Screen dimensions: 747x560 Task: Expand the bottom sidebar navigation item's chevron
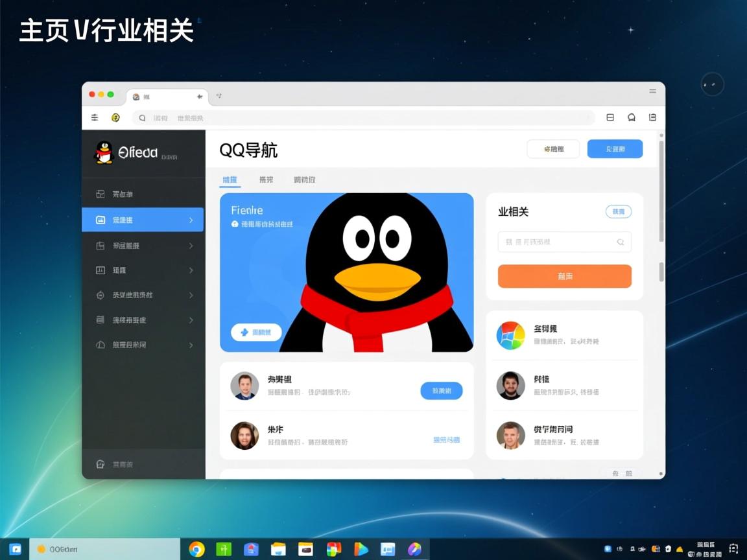(x=192, y=345)
